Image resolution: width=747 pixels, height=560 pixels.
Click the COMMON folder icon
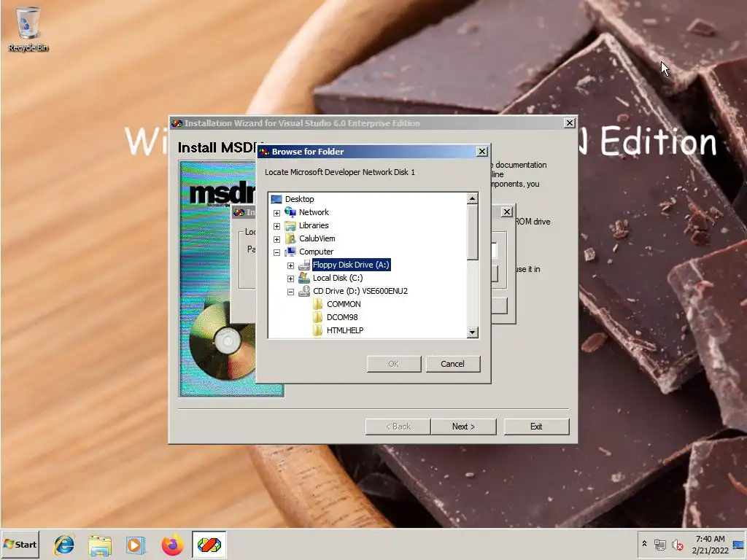point(318,304)
